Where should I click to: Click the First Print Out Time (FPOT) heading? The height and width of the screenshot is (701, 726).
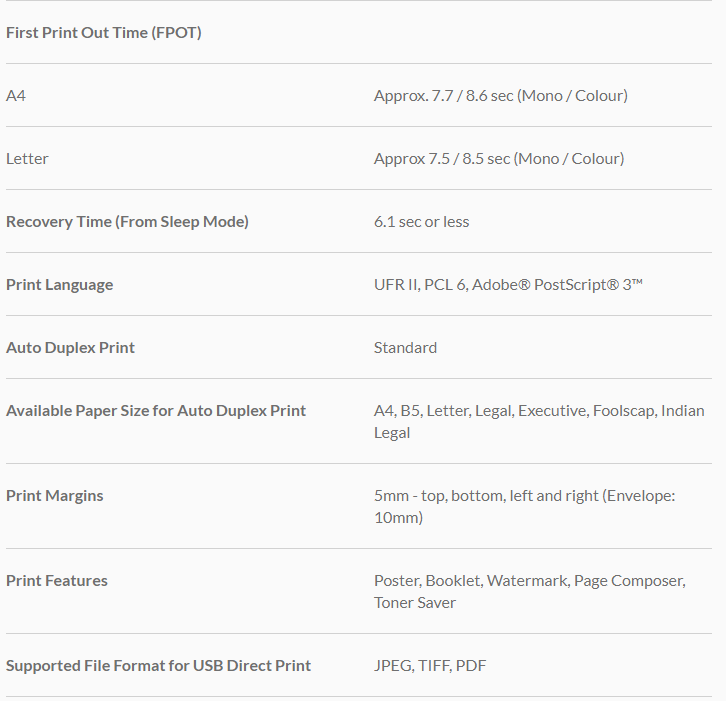(x=104, y=33)
